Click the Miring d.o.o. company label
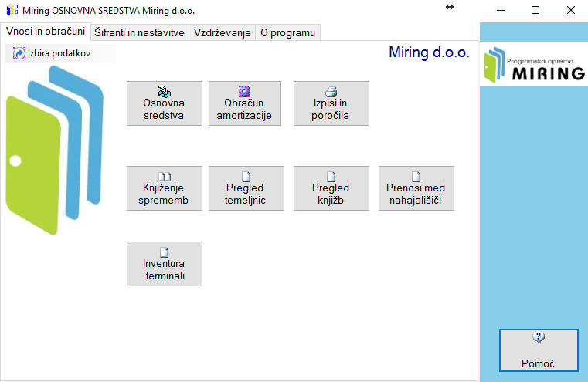 pos(429,52)
